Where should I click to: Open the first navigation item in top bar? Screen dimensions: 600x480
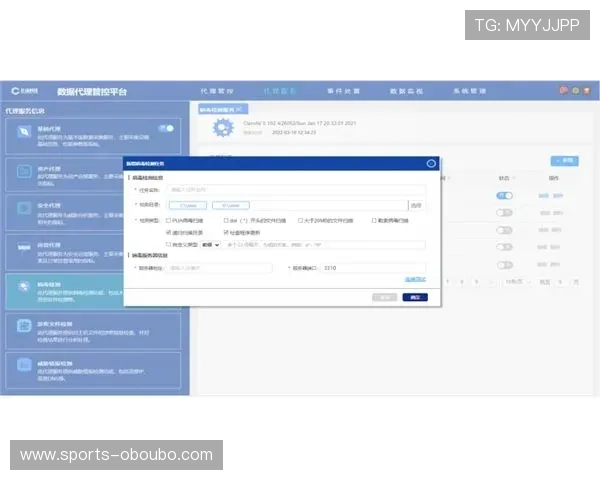[217, 91]
